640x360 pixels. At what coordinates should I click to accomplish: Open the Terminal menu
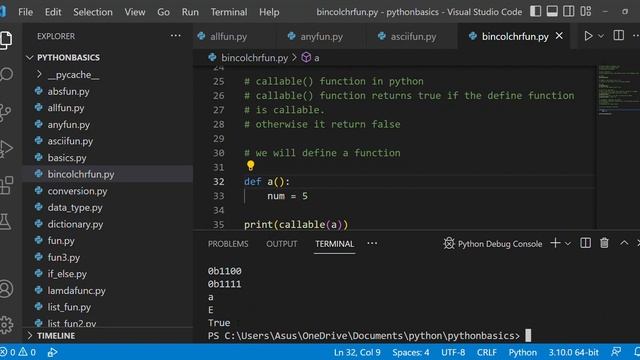click(229, 12)
